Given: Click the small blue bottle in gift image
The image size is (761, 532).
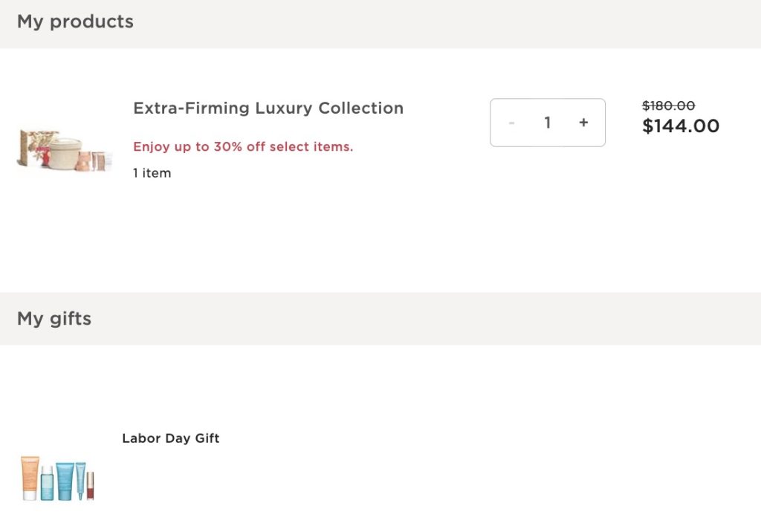Looking at the screenshot, I should click(47, 483).
